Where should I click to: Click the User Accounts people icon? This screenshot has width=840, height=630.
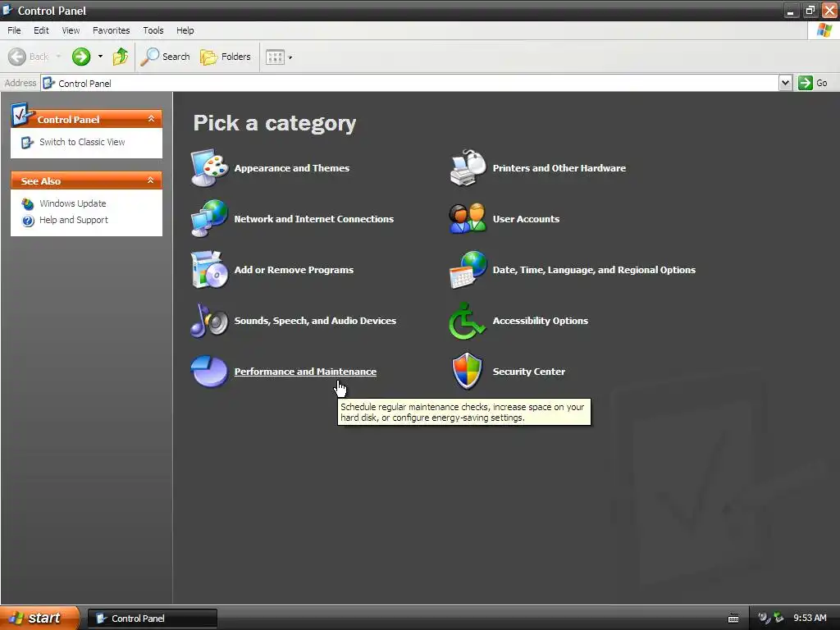tap(468, 218)
